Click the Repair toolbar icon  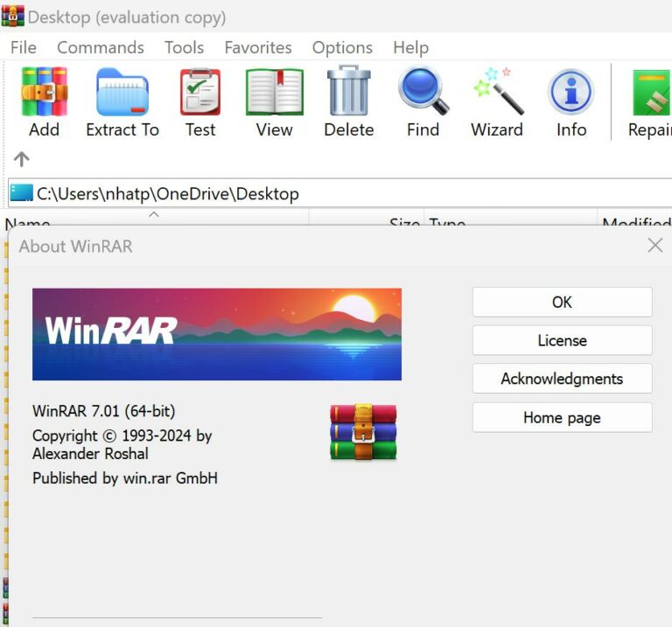(650, 93)
